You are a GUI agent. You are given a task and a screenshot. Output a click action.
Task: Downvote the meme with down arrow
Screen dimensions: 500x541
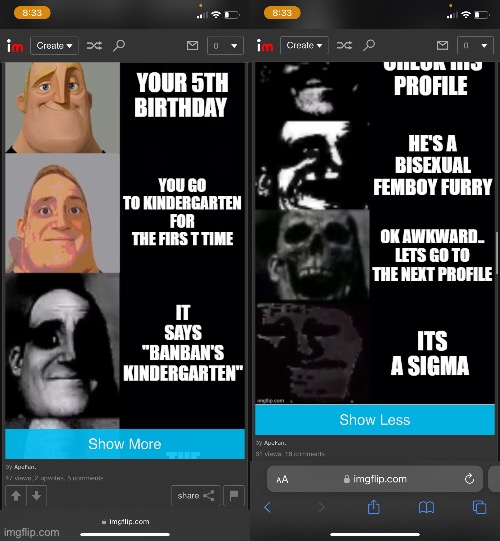37,496
